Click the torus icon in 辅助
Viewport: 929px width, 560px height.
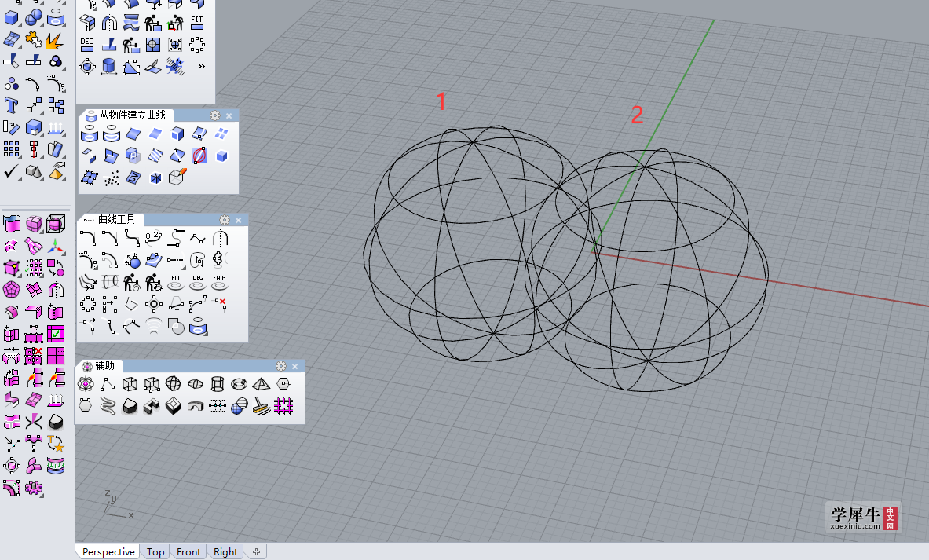240,384
